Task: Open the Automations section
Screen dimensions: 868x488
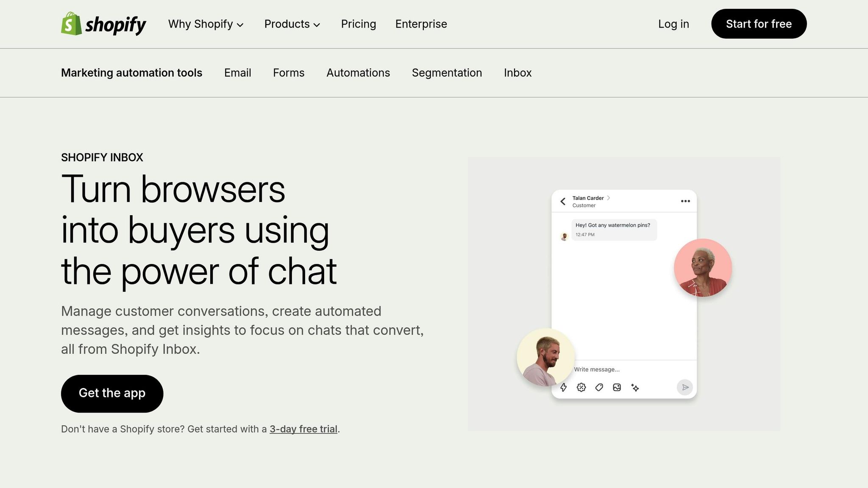Action: 358,72
